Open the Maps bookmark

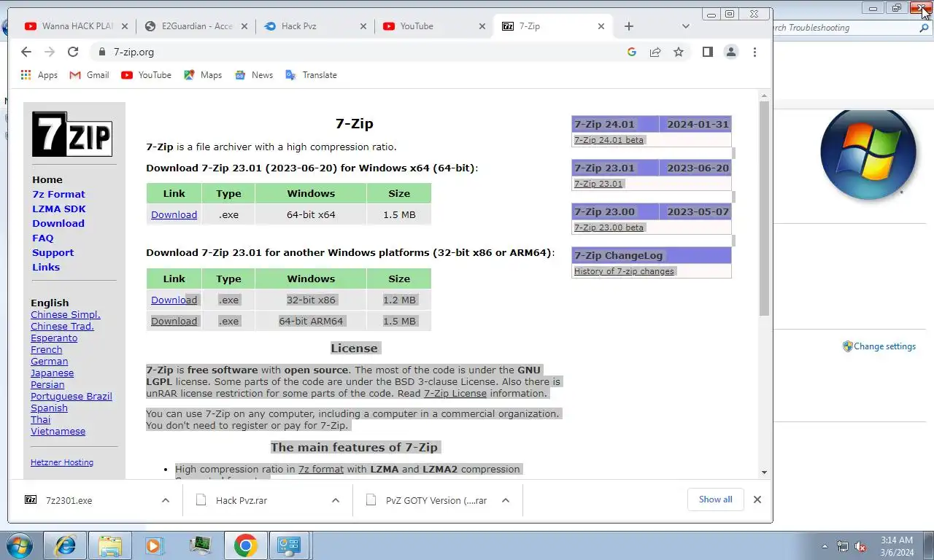point(203,75)
